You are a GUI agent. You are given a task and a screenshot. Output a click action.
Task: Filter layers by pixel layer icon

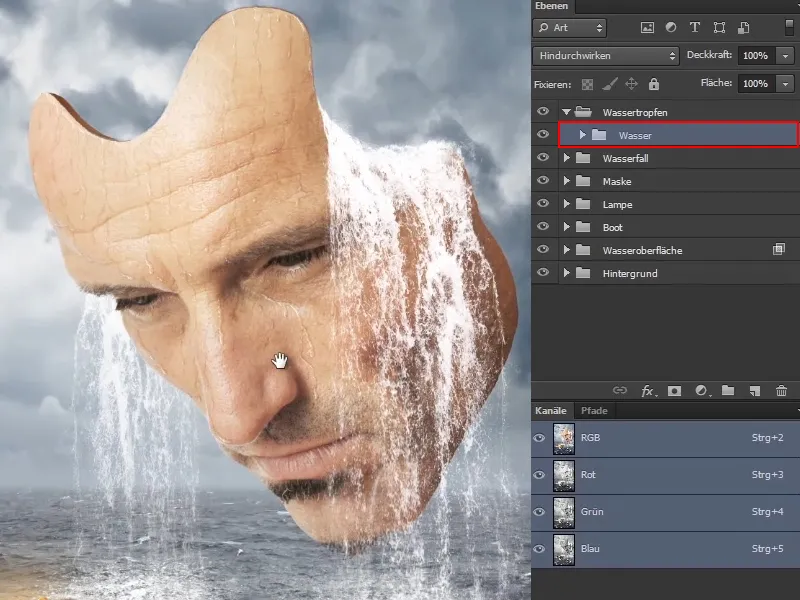tap(647, 28)
